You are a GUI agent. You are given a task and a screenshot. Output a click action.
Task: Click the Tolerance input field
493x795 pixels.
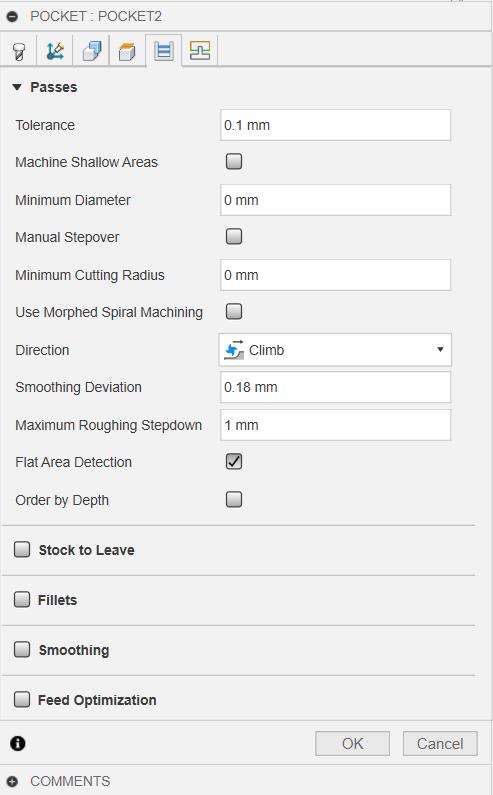pyautogui.click(x=335, y=125)
